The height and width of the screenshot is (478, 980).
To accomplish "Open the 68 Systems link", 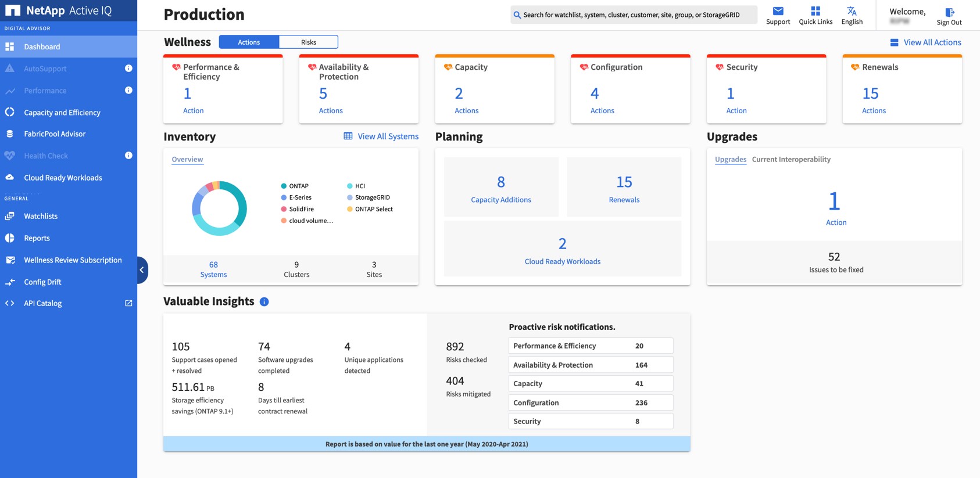I will [x=213, y=269].
